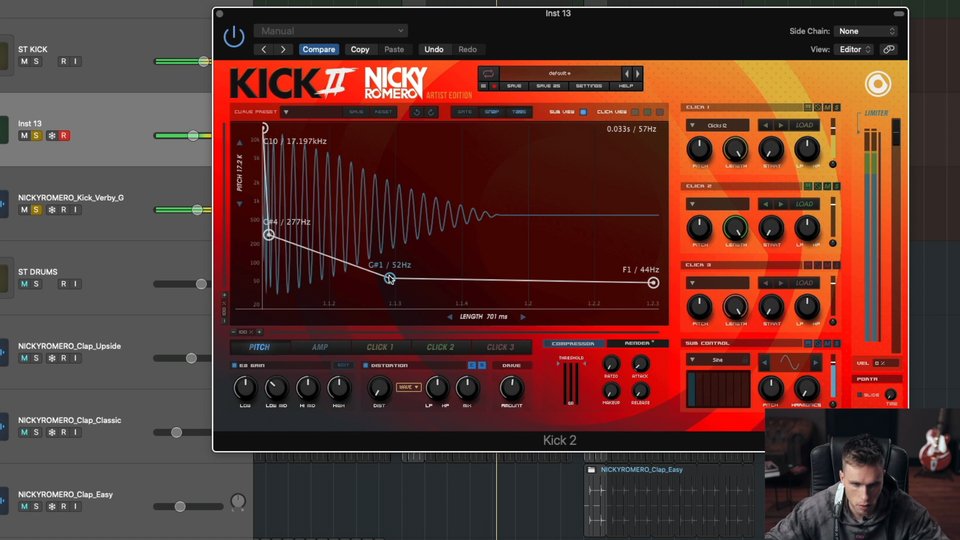Switch to the CLICK 3 tab
960x540 pixels.
(x=500, y=347)
